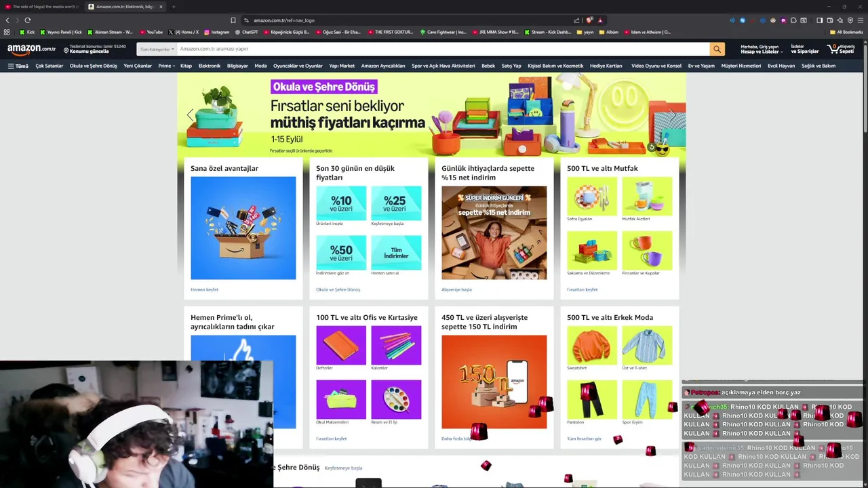The image size is (868, 488).
Task: Open Kalemler pencils thumbnail
Action: coord(396,345)
